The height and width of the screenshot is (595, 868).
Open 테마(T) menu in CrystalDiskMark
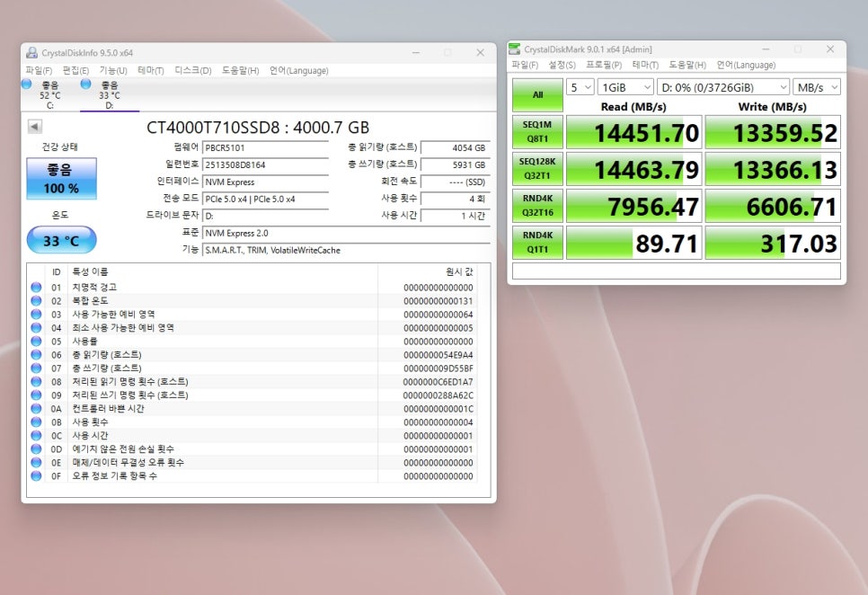coord(645,65)
